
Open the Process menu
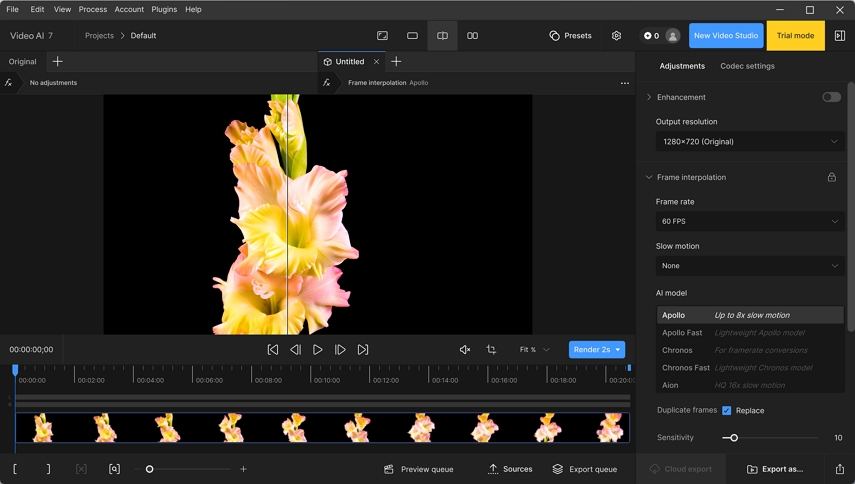click(93, 9)
